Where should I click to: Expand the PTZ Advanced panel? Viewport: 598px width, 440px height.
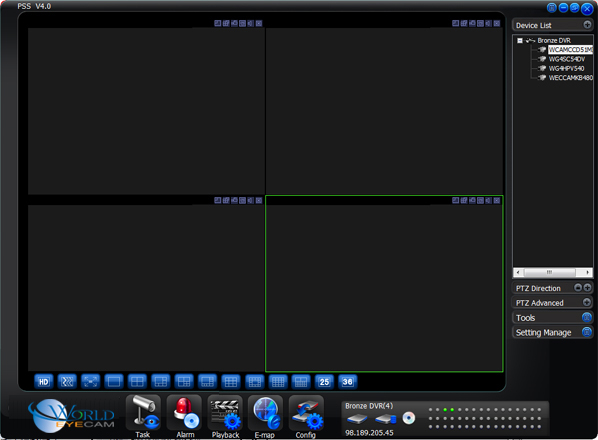tap(587, 302)
